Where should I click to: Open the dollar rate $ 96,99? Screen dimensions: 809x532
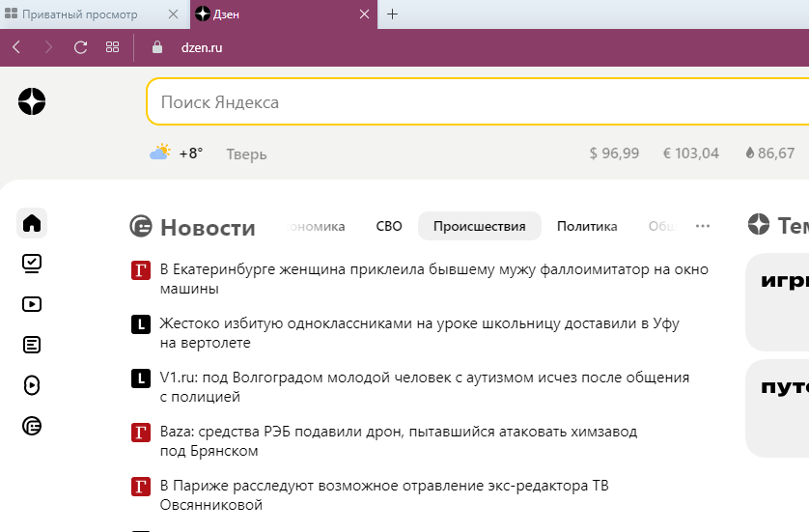614,154
